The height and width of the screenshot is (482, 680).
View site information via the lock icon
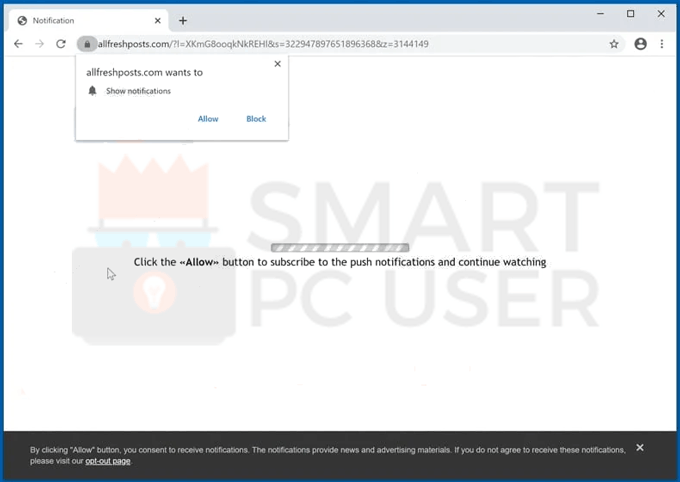(x=87, y=44)
